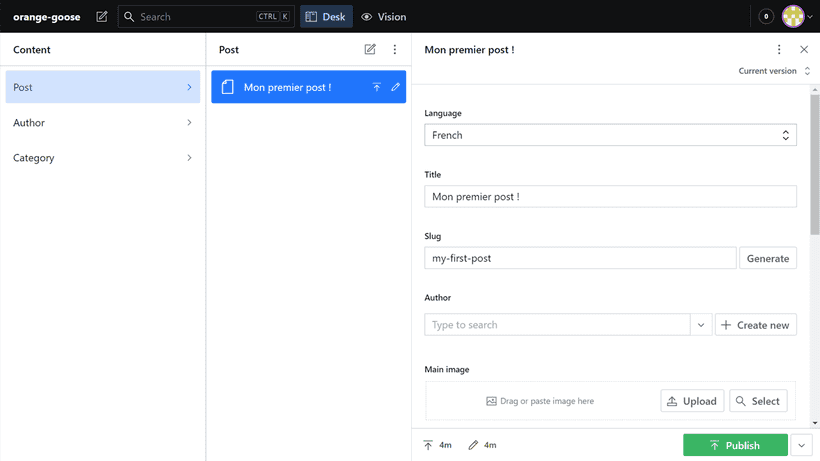
Task: Click Select to choose a main image
Action: point(758,401)
